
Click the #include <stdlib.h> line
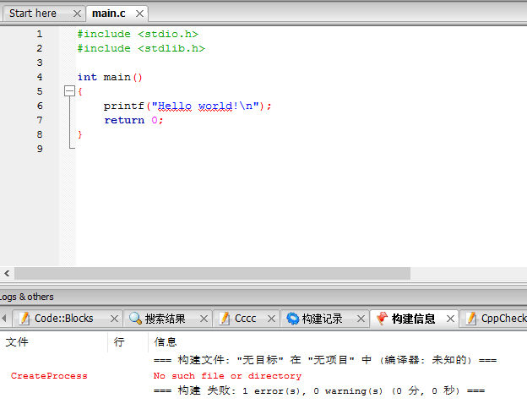[x=141, y=48]
